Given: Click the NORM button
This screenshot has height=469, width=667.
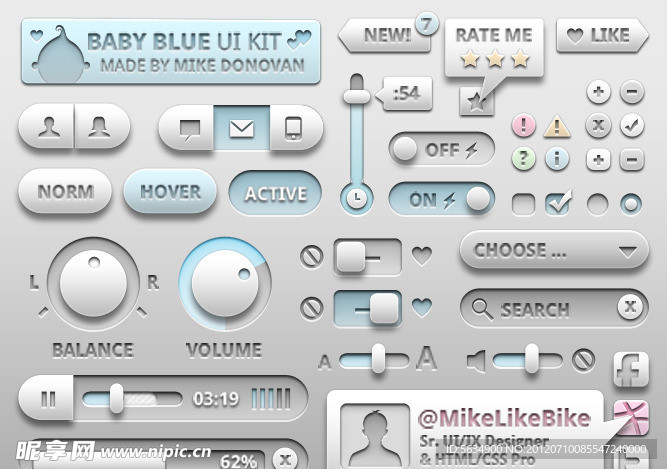Looking at the screenshot, I should tap(65, 191).
